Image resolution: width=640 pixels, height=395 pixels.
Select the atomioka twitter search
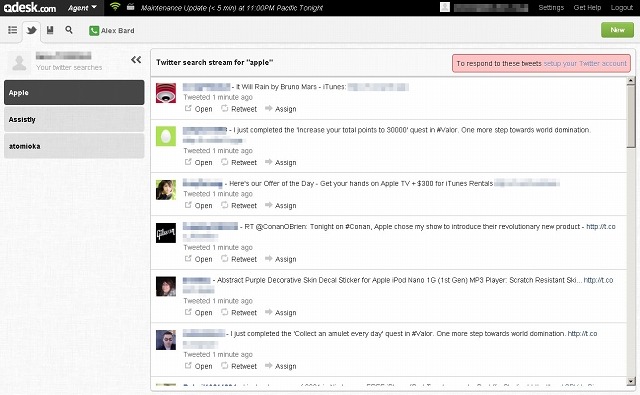[x=74, y=146]
